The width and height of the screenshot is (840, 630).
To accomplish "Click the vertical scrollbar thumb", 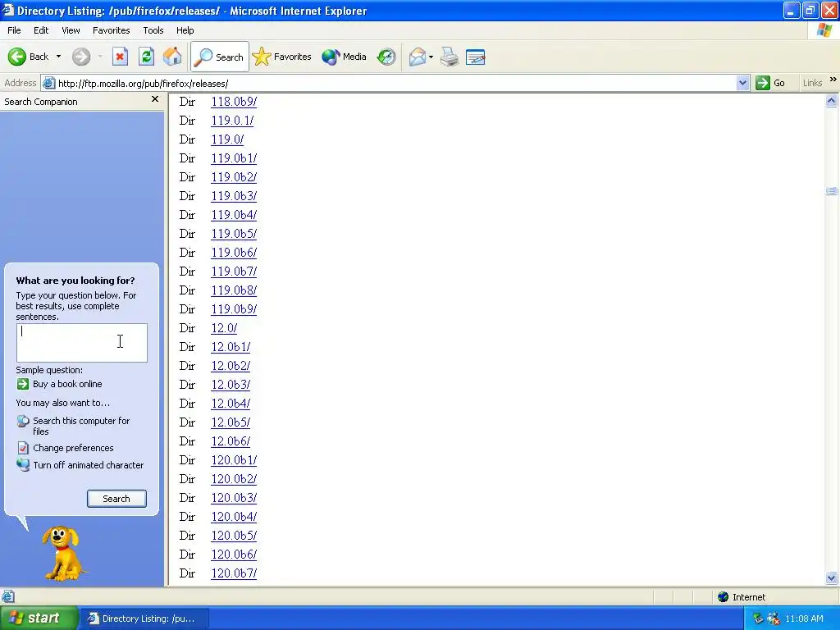I will 832,190.
